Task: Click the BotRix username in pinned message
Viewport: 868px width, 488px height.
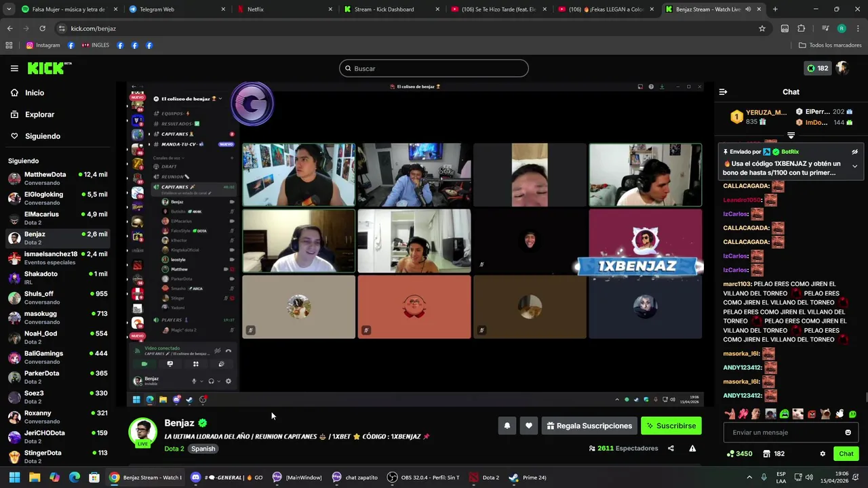Action: (789, 152)
